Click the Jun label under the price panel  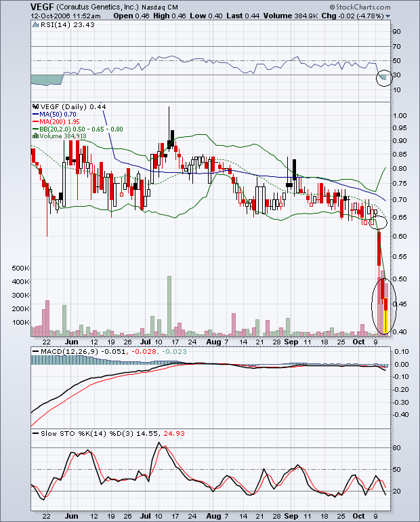(x=72, y=342)
